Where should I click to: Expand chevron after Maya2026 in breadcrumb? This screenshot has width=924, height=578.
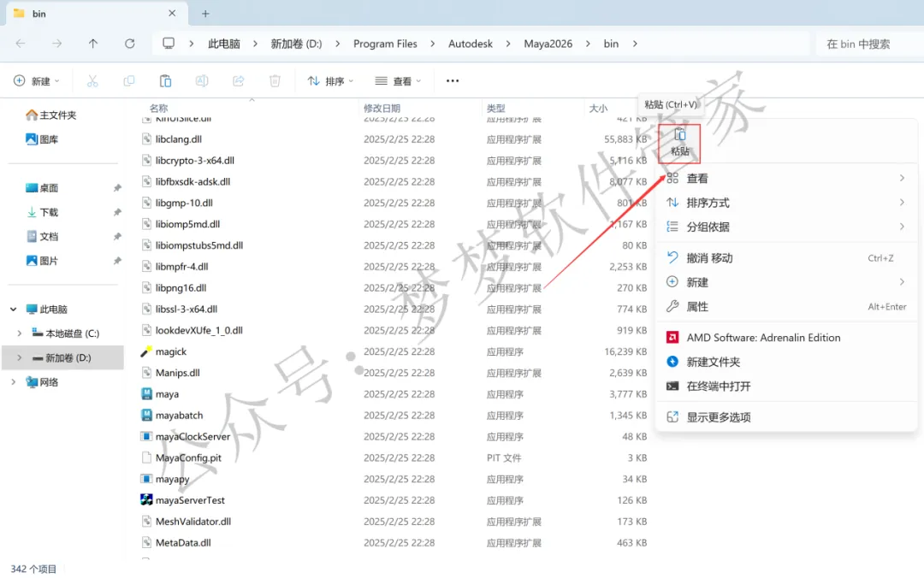[588, 44]
